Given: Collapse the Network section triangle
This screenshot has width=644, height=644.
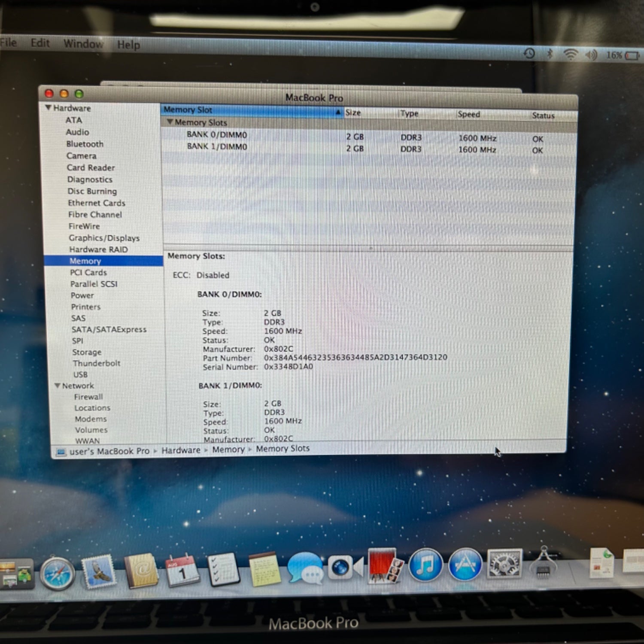Looking at the screenshot, I should pyautogui.click(x=57, y=386).
